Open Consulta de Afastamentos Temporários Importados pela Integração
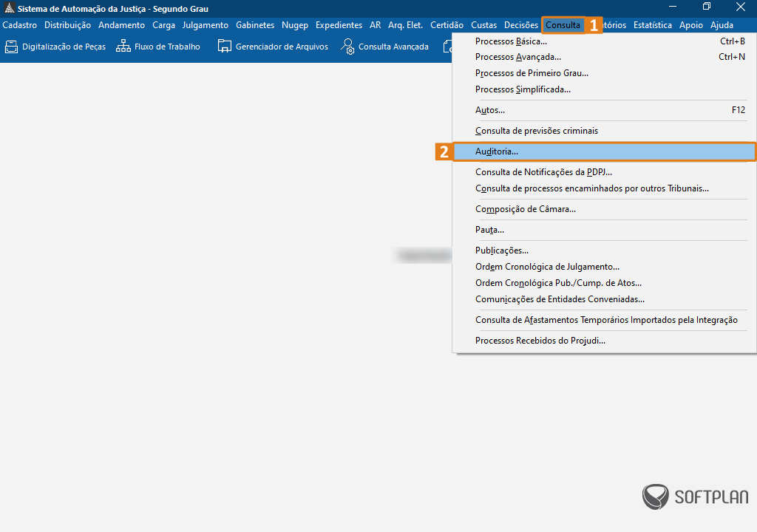This screenshot has width=757, height=532. click(x=604, y=320)
